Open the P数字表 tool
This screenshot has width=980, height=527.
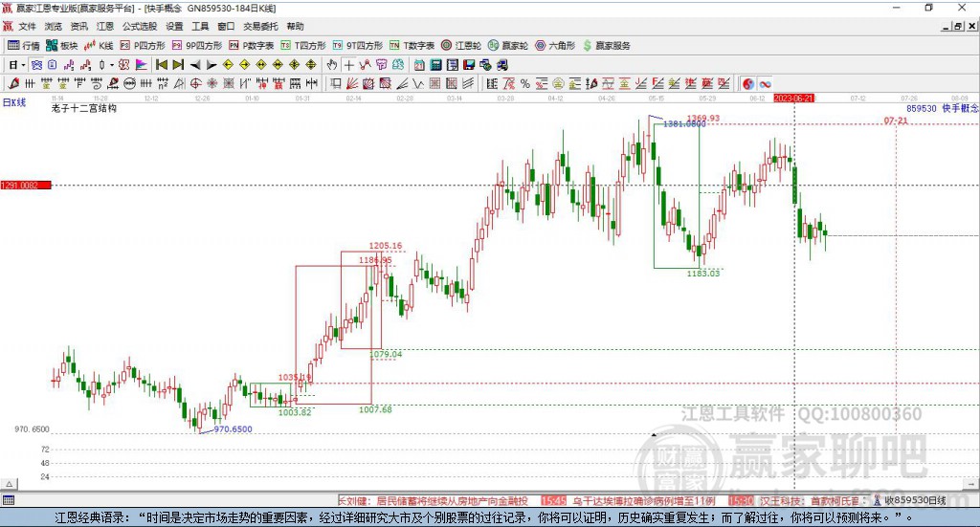252,46
